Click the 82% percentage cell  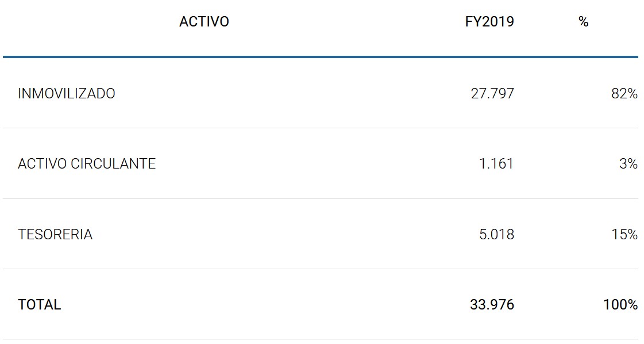pos(624,94)
